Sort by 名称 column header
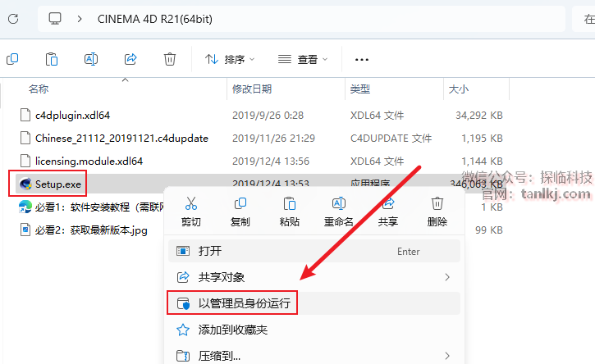 point(39,89)
